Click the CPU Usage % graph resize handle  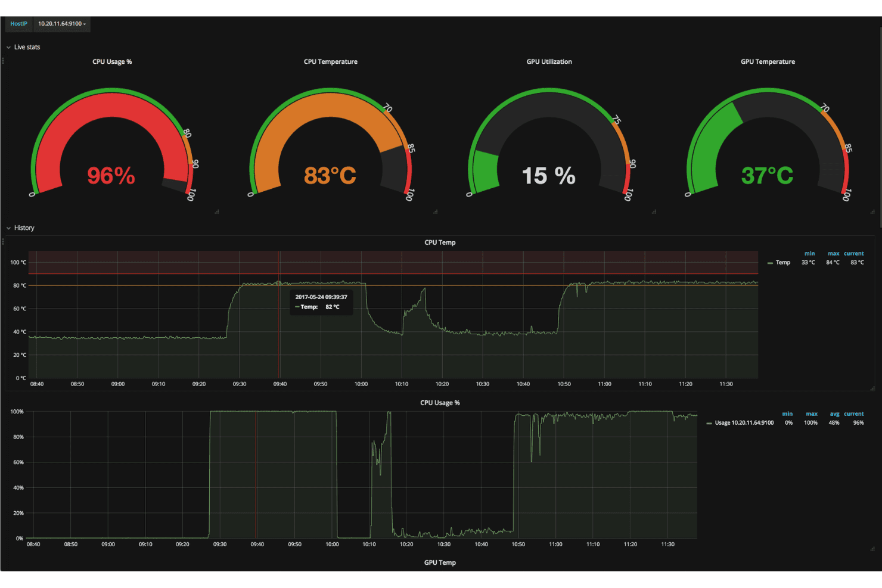[872, 549]
